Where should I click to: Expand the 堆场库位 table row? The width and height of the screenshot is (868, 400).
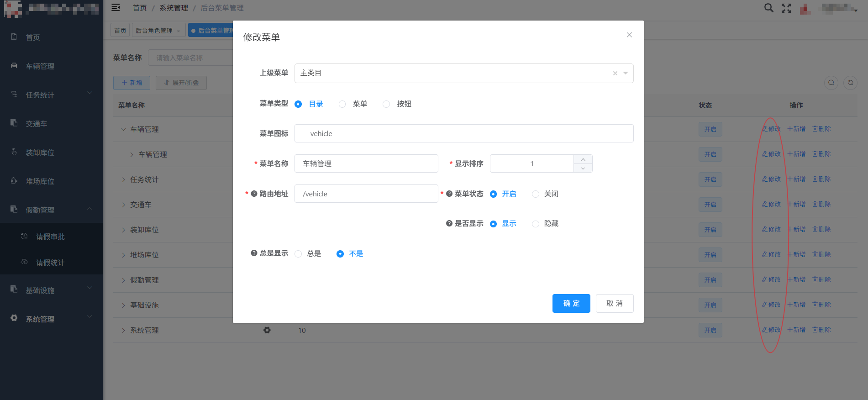(x=123, y=255)
